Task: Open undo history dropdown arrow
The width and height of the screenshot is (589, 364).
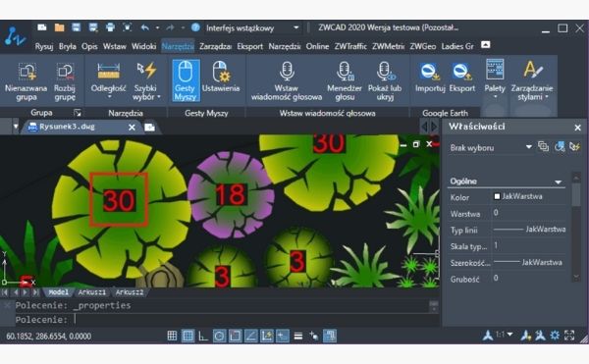Action: tap(157, 27)
